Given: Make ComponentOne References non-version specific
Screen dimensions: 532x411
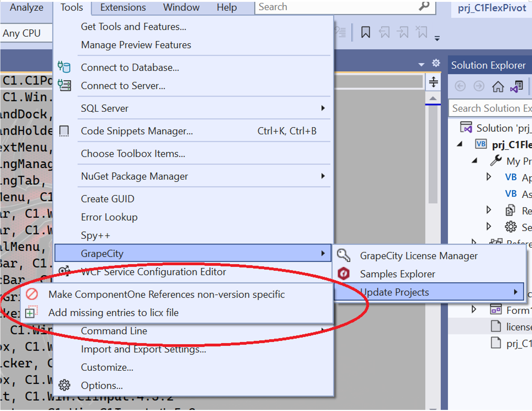Looking at the screenshot, I should [177, 295].
